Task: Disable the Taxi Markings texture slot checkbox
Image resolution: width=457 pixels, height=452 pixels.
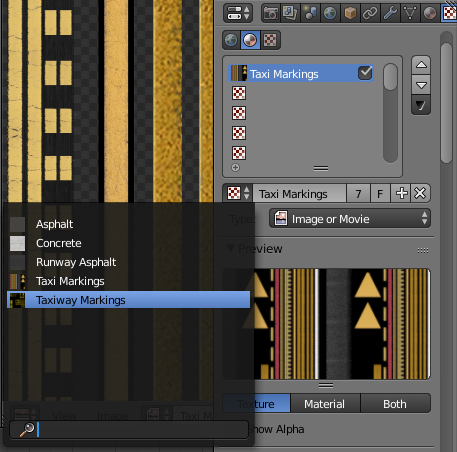Action: [x=365, y=73]
